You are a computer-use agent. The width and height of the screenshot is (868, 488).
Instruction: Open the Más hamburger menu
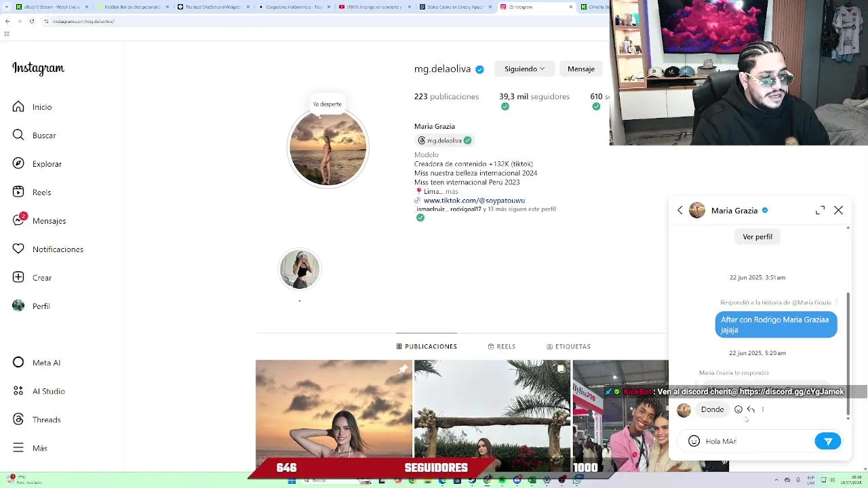pos(18,448)
